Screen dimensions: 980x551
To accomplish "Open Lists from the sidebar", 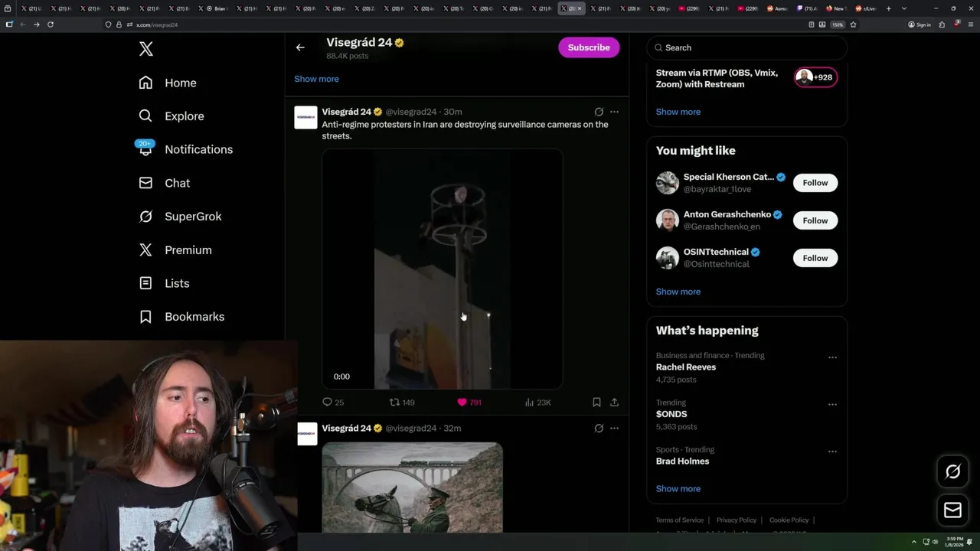I will point(164,283).
